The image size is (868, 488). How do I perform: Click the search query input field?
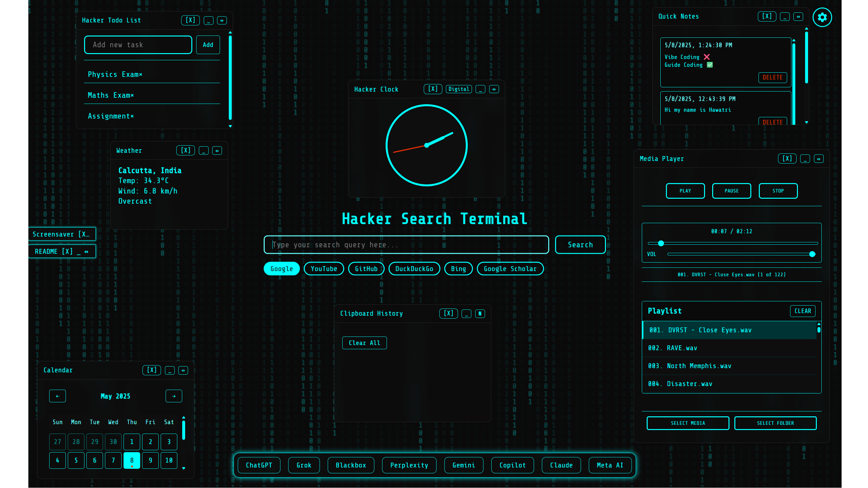[406, 245]
